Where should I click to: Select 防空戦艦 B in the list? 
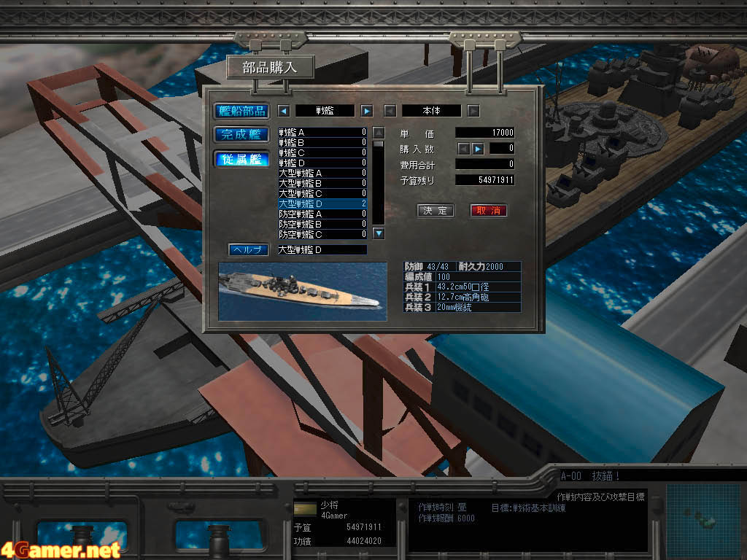pyautogui.click(x=322, y=224)
